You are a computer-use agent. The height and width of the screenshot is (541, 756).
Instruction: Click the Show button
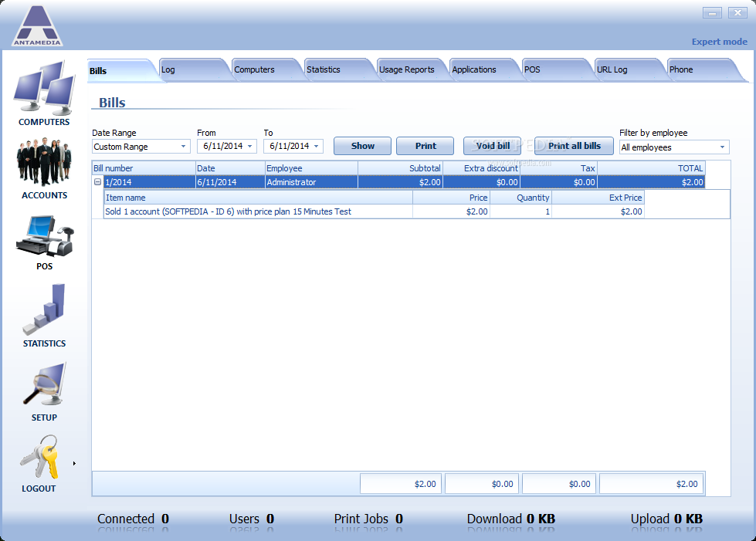click(363, 146)
